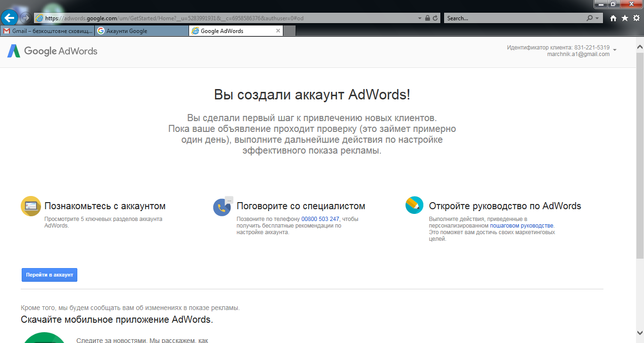
Task: Open the Favorites star icon
Action: (625, 18)
